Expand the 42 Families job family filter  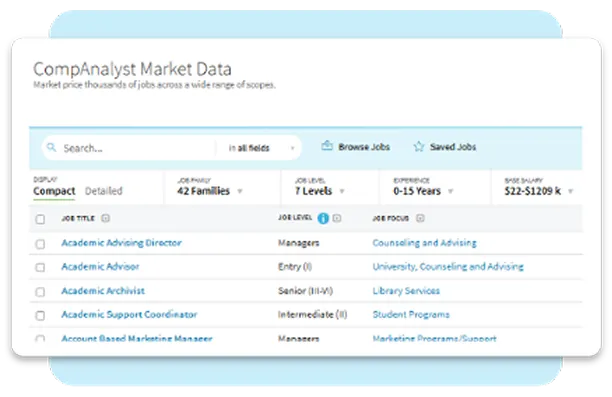pos(210,191)
